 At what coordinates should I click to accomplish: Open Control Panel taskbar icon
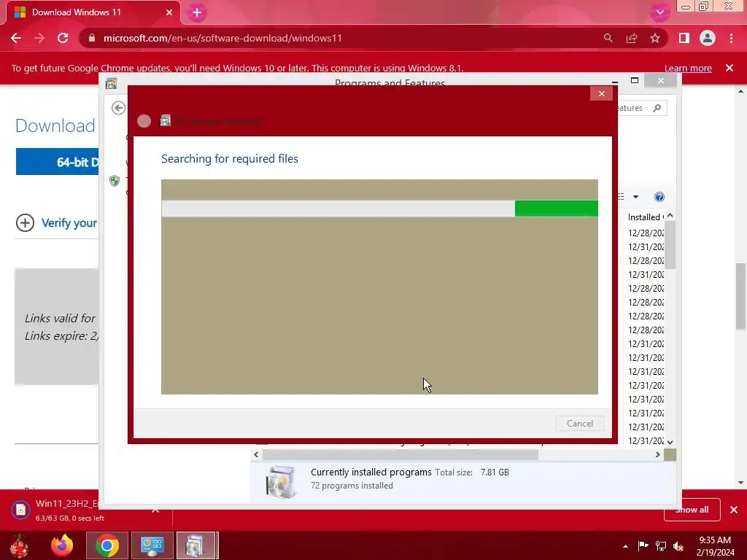pyautogui.click(x=152, y=545)
